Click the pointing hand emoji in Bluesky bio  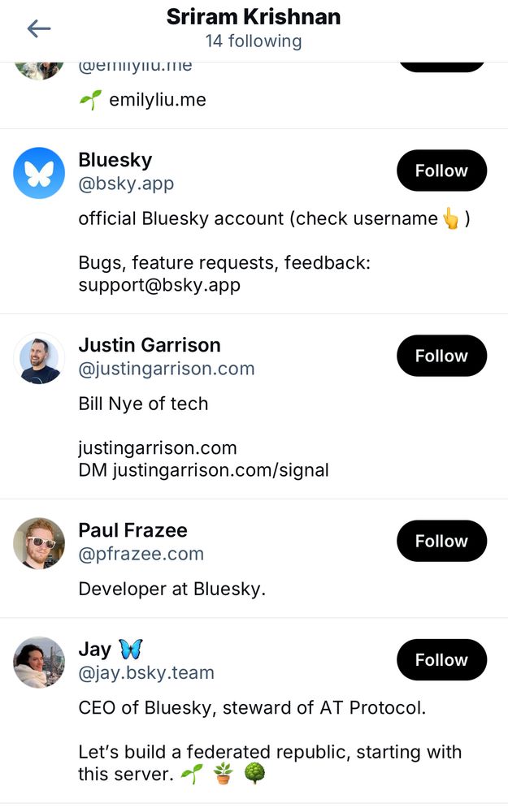pos(451,219)
